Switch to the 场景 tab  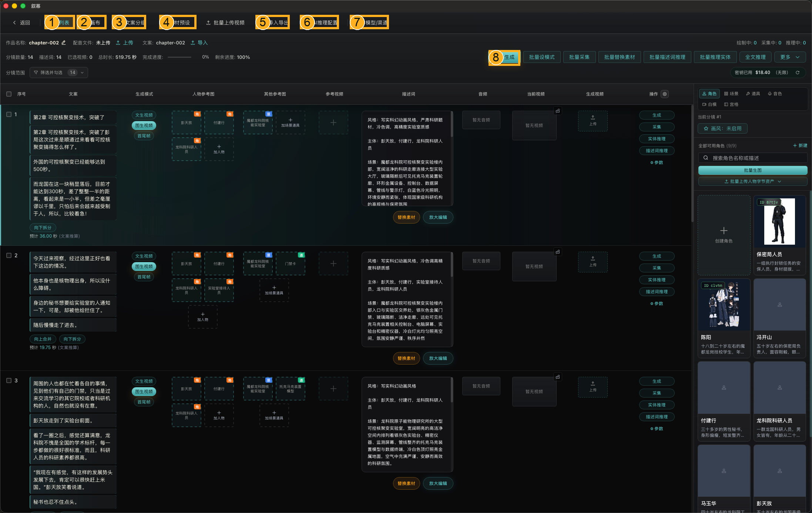pyautogui.click(x=731, y=94)
